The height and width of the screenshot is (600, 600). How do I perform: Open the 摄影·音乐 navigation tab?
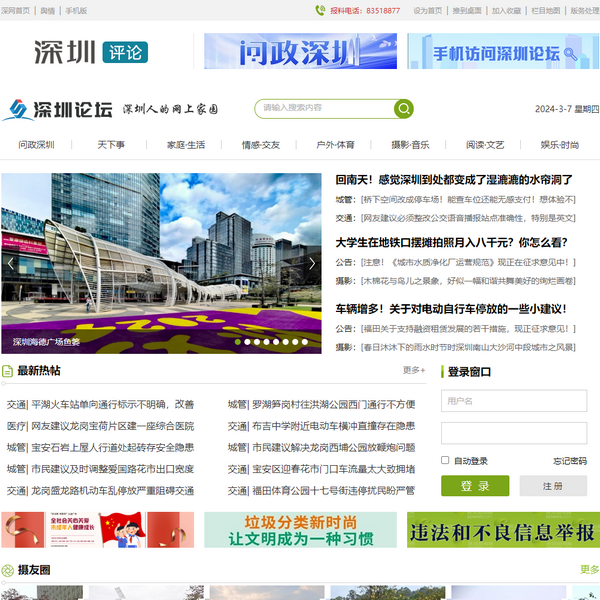pos(410,145)
